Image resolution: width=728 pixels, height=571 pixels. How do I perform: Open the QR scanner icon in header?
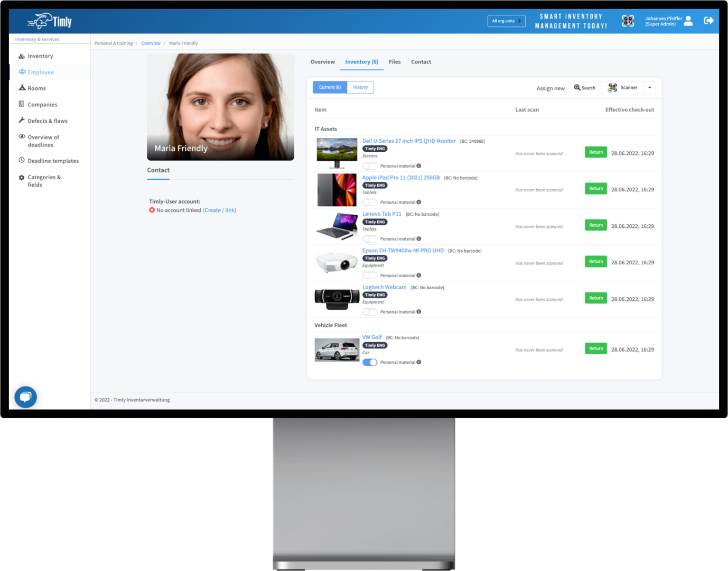tap(628, 21)
